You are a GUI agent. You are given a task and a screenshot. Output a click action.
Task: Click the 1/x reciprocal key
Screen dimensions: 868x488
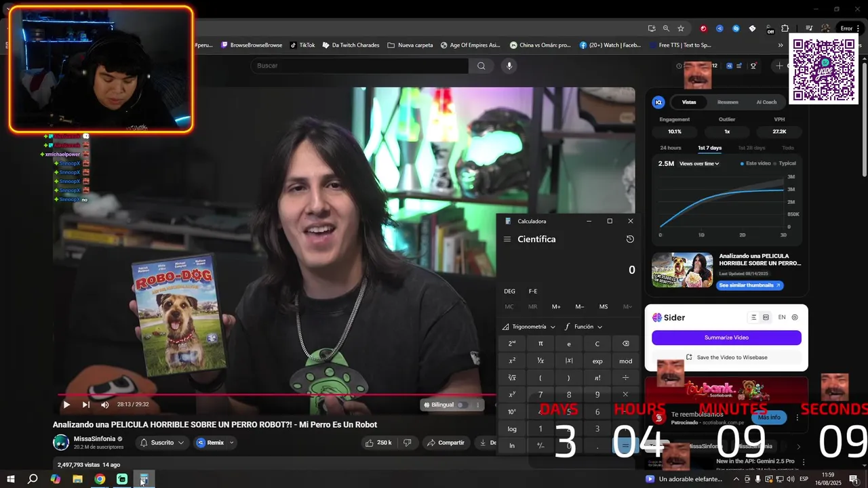[x=540, y=361]
